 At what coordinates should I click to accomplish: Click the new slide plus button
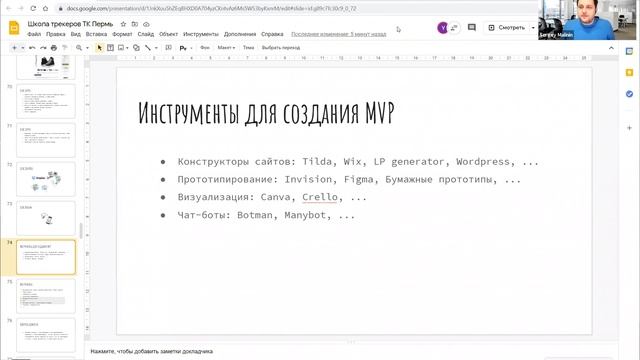tap(14, 48)
